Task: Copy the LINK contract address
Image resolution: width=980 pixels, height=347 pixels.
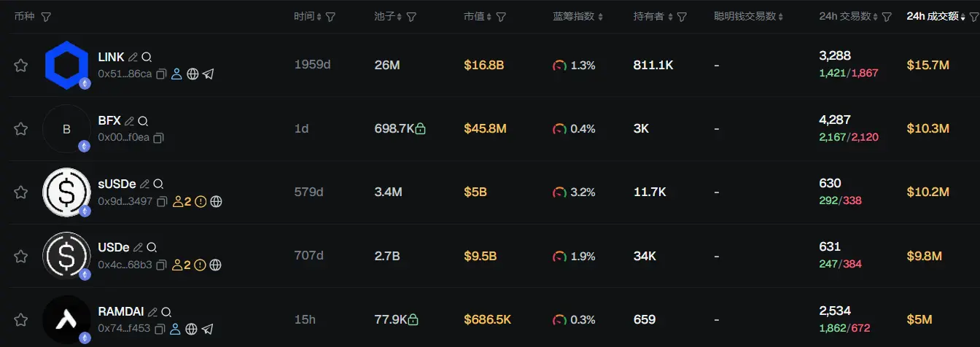Action: click(x=161, y=74)
